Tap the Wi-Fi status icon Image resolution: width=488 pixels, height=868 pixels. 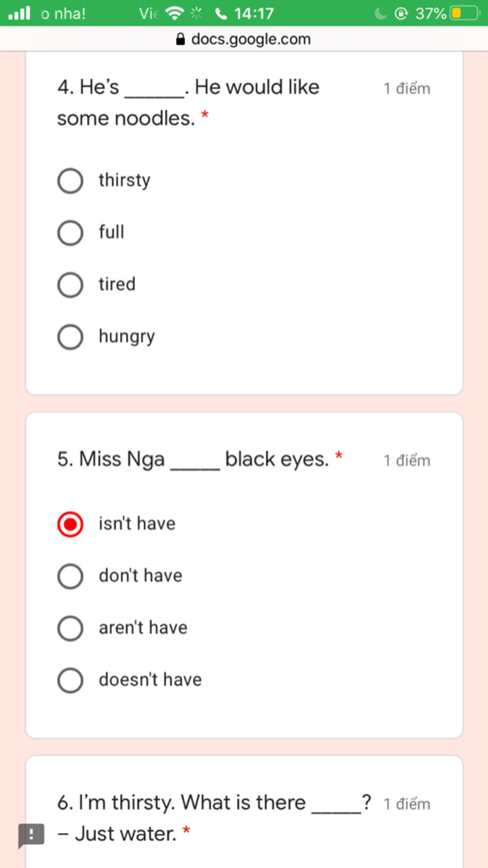pyautogui.click(x=174, y=13)
